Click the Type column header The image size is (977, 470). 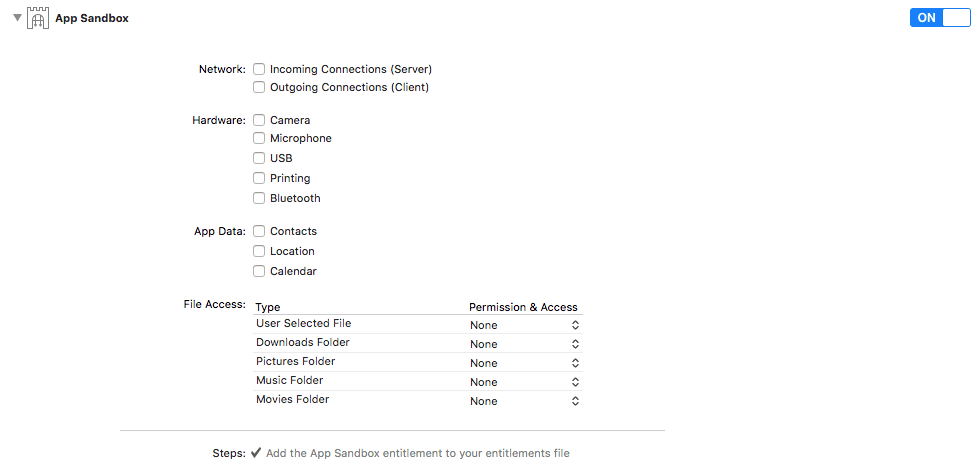[x=268, y=307]
